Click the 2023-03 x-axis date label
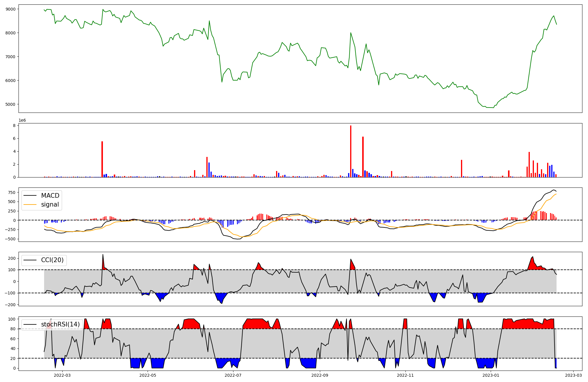Screen dimensions: 588x382 click(573, 375)
